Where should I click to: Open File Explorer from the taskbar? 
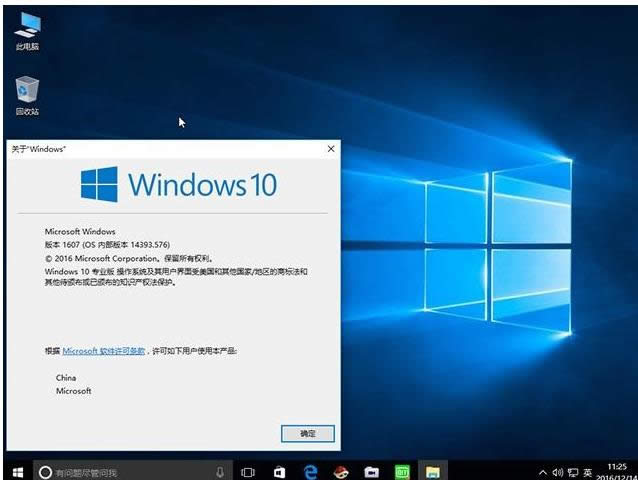pyautogui.click(x=432, y=471)
